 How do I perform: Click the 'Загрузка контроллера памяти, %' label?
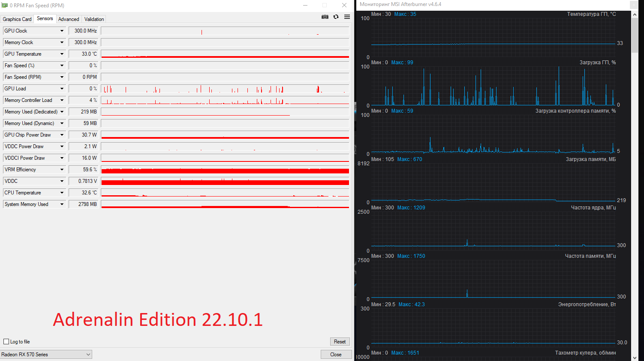[575, 111]
